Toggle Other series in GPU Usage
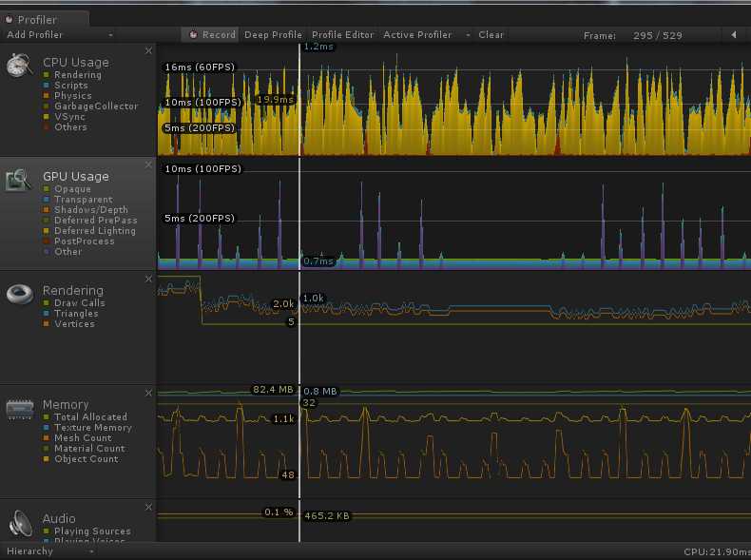 tap(47, 252)
